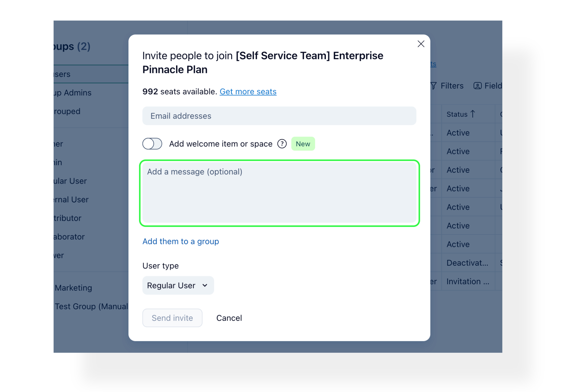
Task: Click the Add a message text area
Action: (279, 193)
